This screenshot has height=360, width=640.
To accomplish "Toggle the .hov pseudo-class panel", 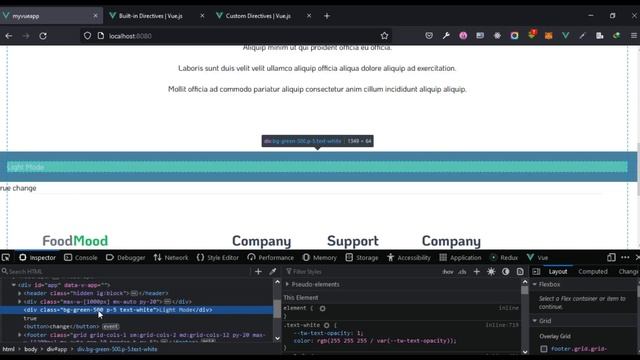I will [448, 272].
